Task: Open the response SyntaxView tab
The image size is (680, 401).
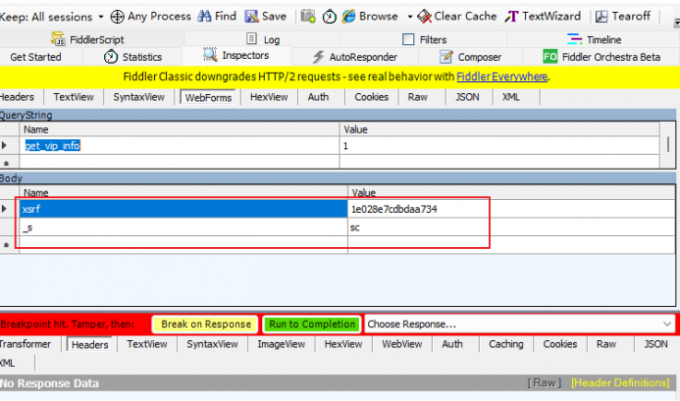Action: coord(212,344)
